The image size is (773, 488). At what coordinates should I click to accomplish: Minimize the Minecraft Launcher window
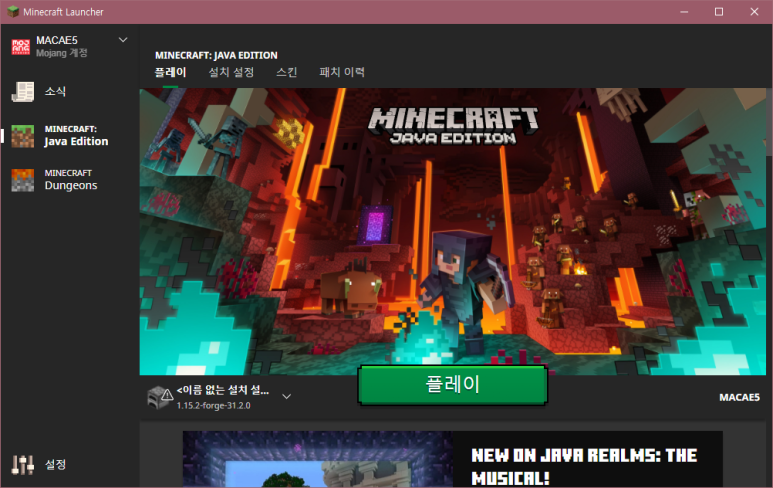(x=684, y=12)
